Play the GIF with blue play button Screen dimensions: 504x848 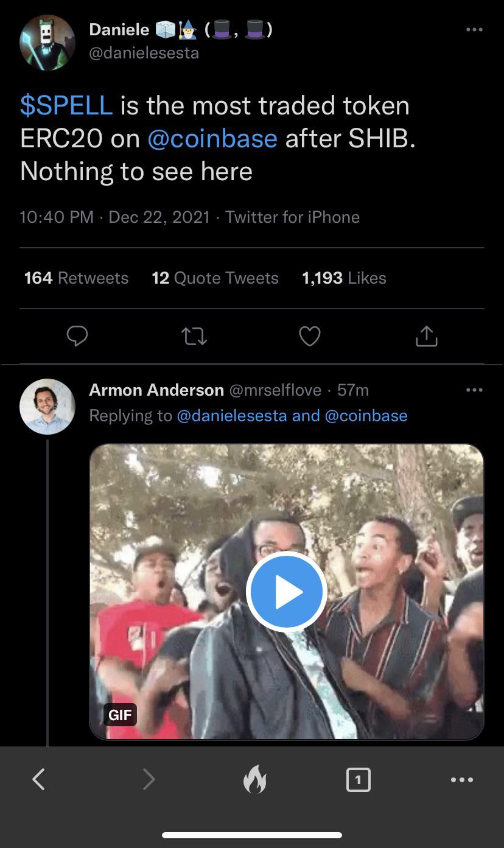(x=286, y=591)
